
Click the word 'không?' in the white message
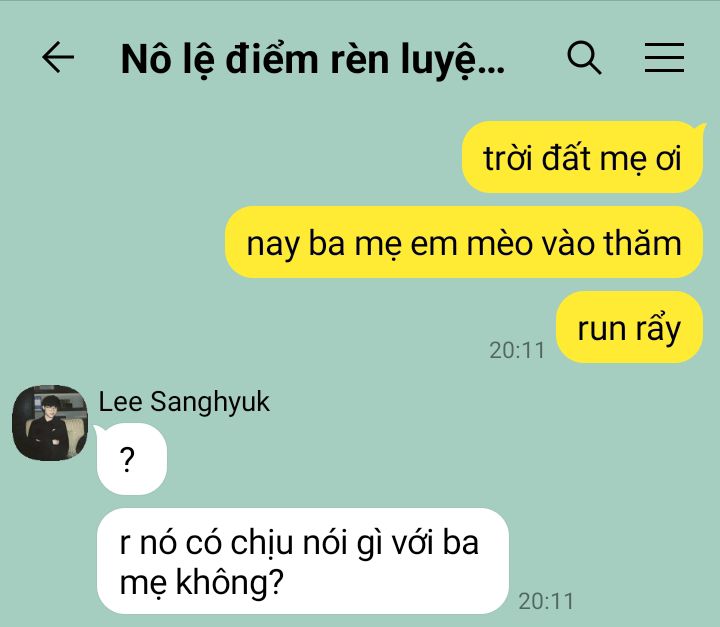230,582
